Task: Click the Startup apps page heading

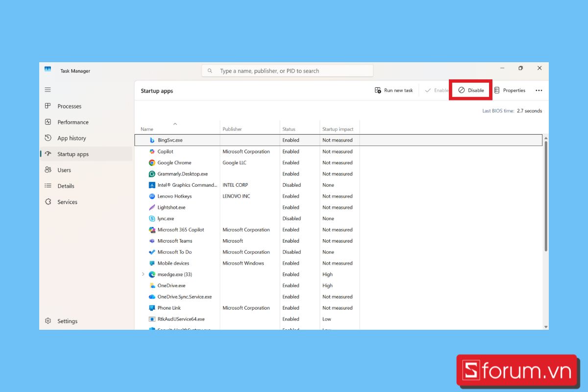Action: coord(157,91)
